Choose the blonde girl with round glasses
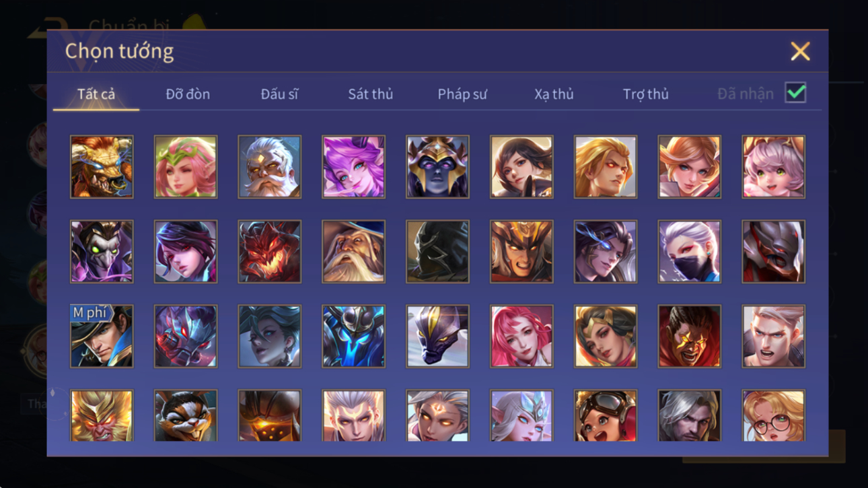Image resolution: width=868 pixels, height=488 pixels. pyautogui.click(x=773, y=415)
